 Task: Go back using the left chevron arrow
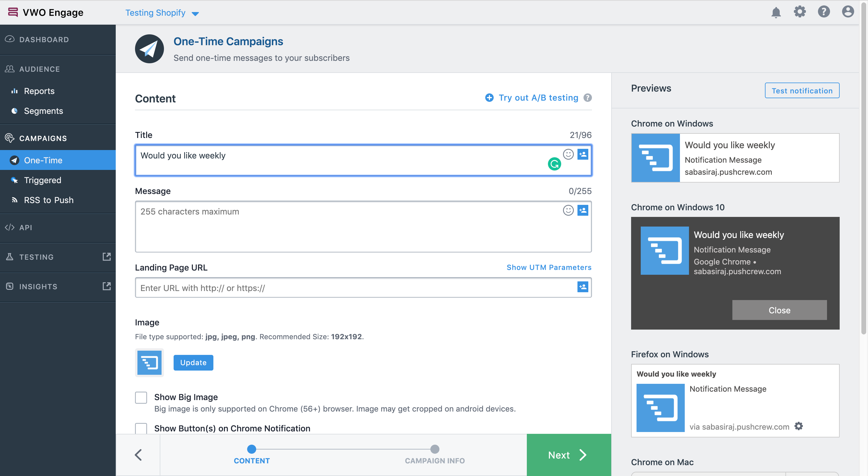[x=138, y=455]
